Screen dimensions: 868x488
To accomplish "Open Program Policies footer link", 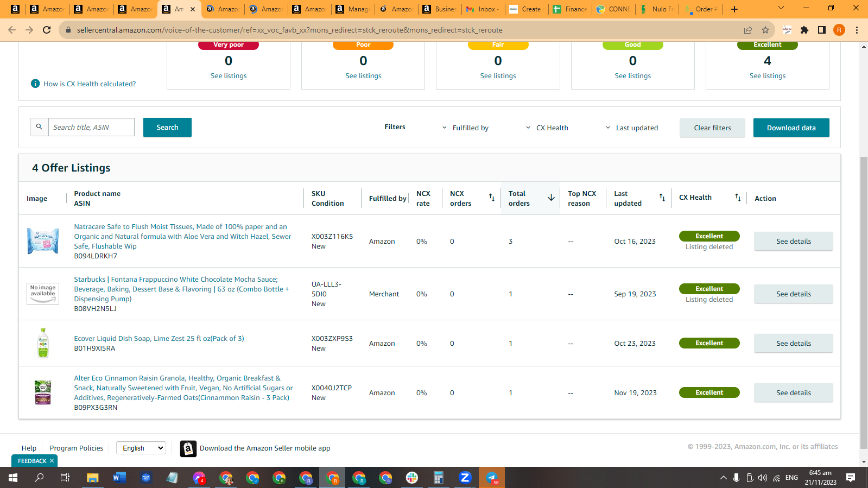I will pyautogui.click(x=77, y=448).
